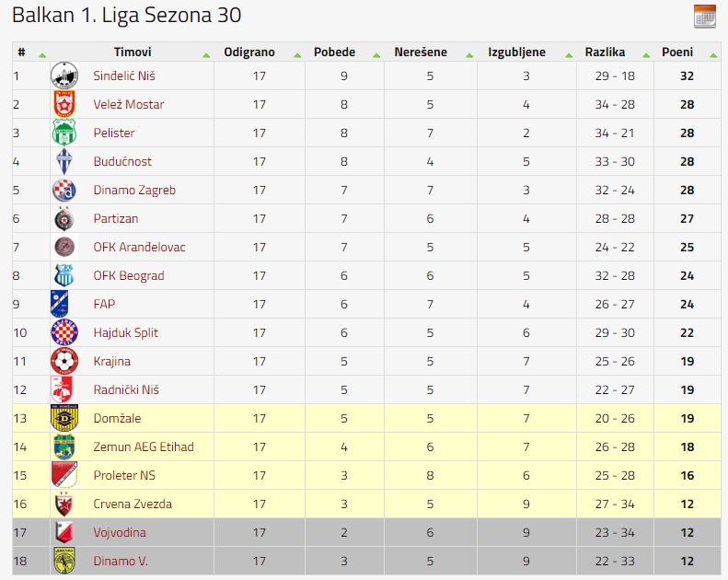Image resolution: width=728 pixels, height=580 pixels.
Task: Click the Vojvodina club crest
Action: click(x=64, y=532)
